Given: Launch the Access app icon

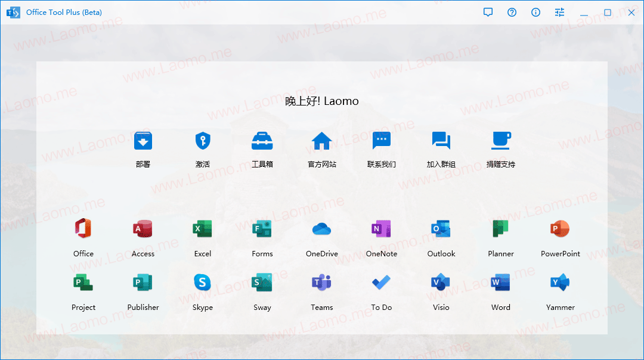Looking at the screenshot, I should point(143,229).
